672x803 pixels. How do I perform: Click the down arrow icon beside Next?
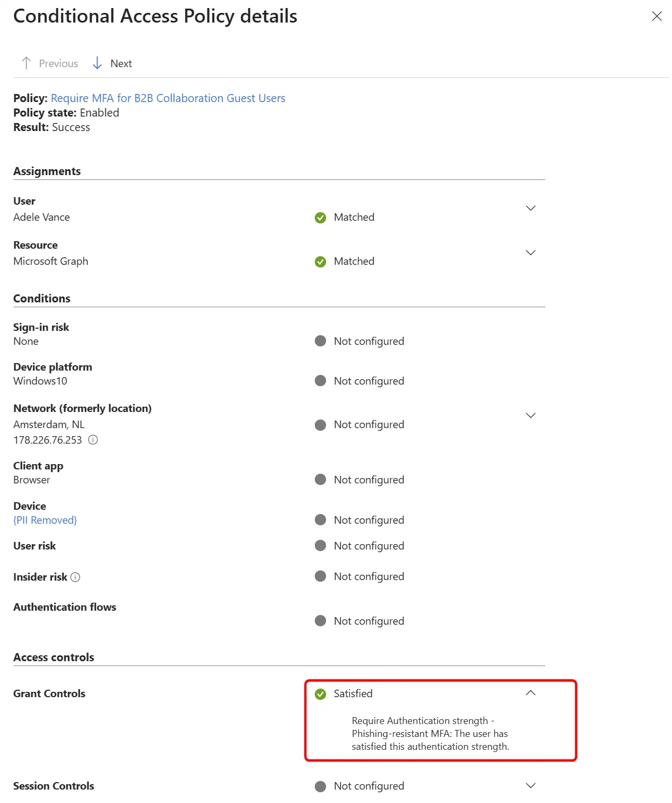click(x=97, y=63)
